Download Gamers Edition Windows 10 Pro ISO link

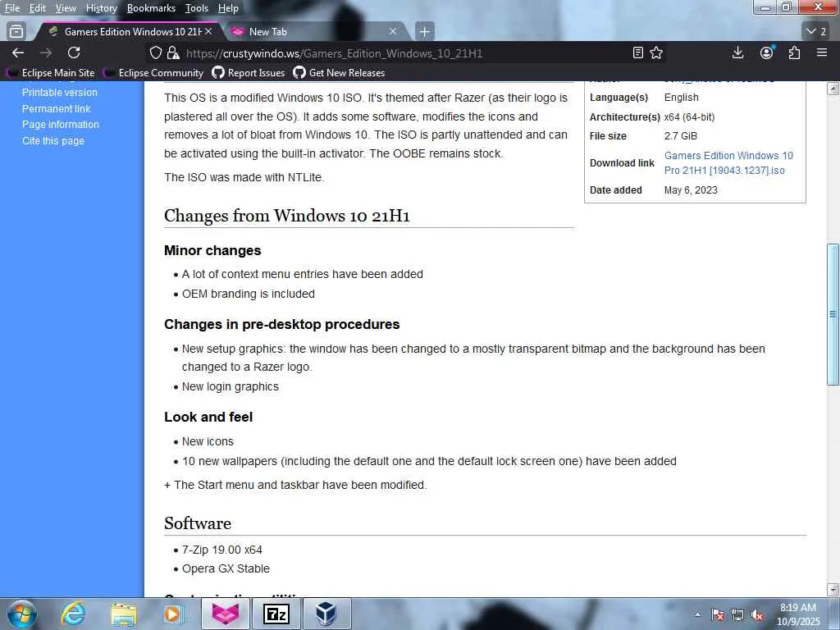click(728, 163)
